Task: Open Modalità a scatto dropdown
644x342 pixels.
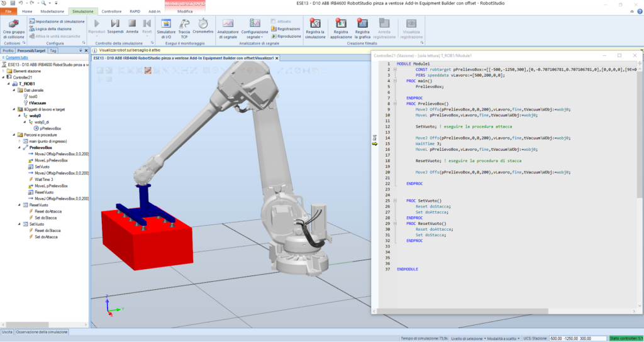Action: 504,338
